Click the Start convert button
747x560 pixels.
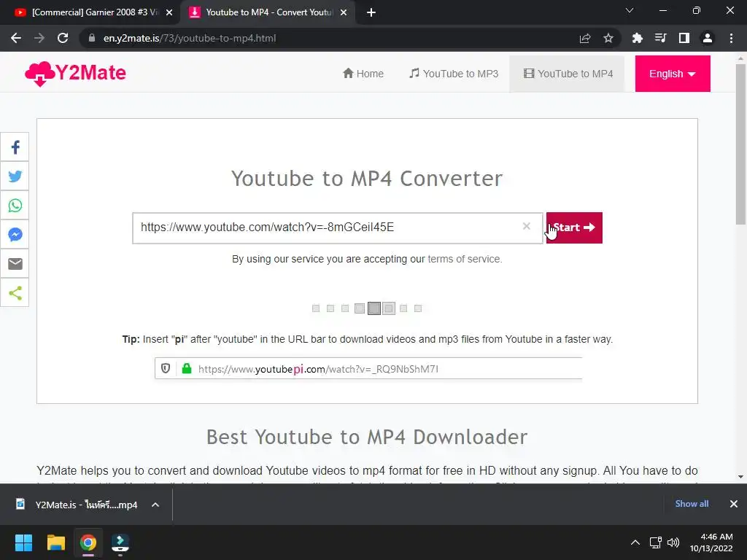[x=574, y=227]
